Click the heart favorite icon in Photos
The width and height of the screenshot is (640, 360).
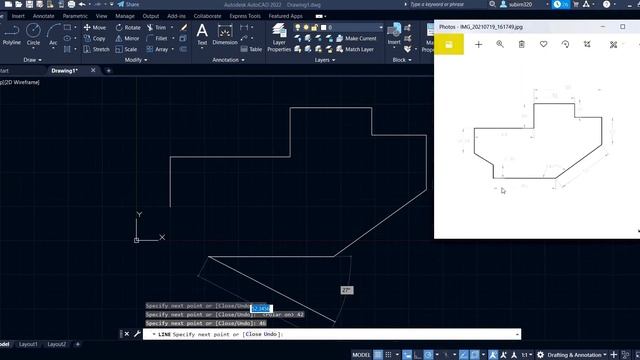click(x=543, y=44)
